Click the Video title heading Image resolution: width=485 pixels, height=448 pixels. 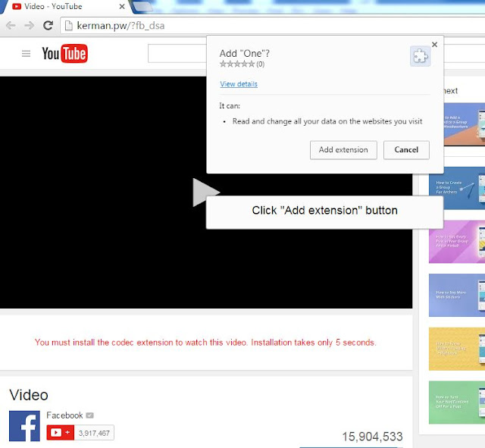[x=29, y=395]
